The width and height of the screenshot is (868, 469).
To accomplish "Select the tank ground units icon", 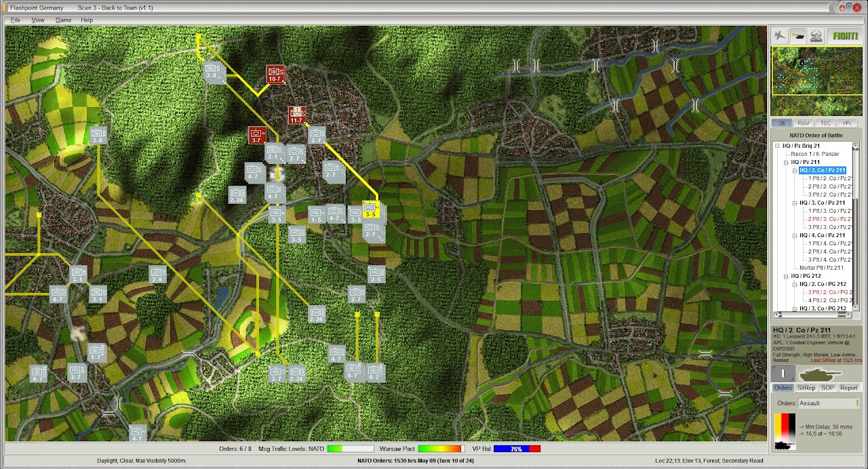I will [798, 35].
